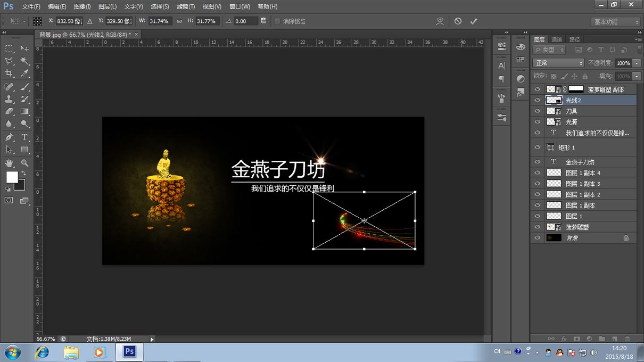Commit the transform with checkmark

[474, 21]
